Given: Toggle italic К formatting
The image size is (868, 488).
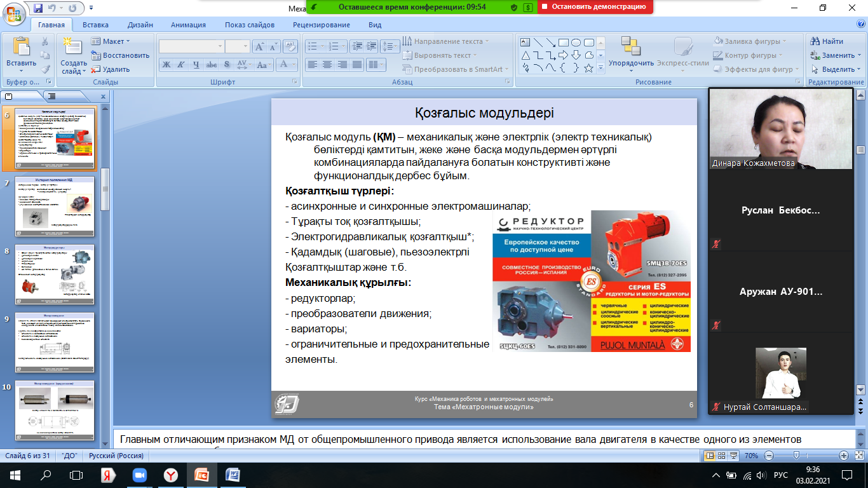Looking at the screenshot, I should tap(181, 64).
